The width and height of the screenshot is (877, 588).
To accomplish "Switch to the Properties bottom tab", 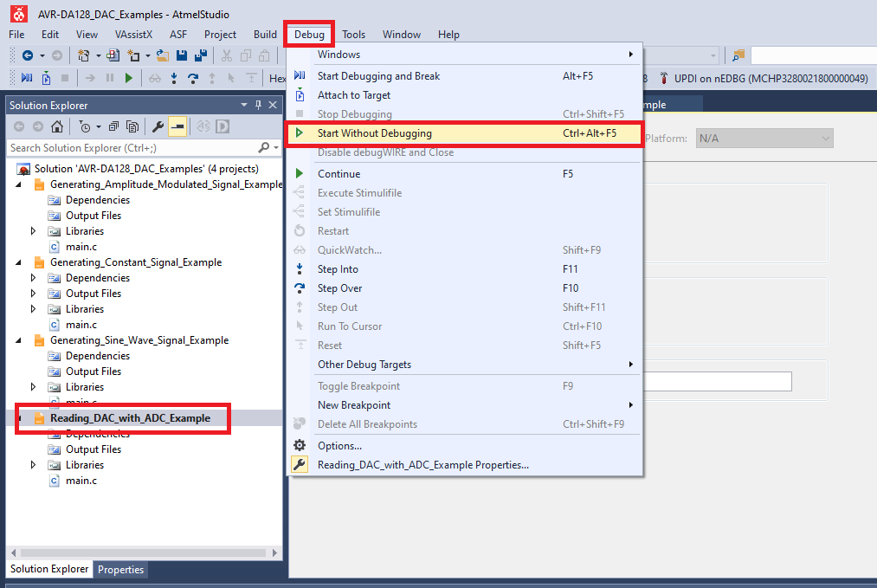I will coord(121,569).
